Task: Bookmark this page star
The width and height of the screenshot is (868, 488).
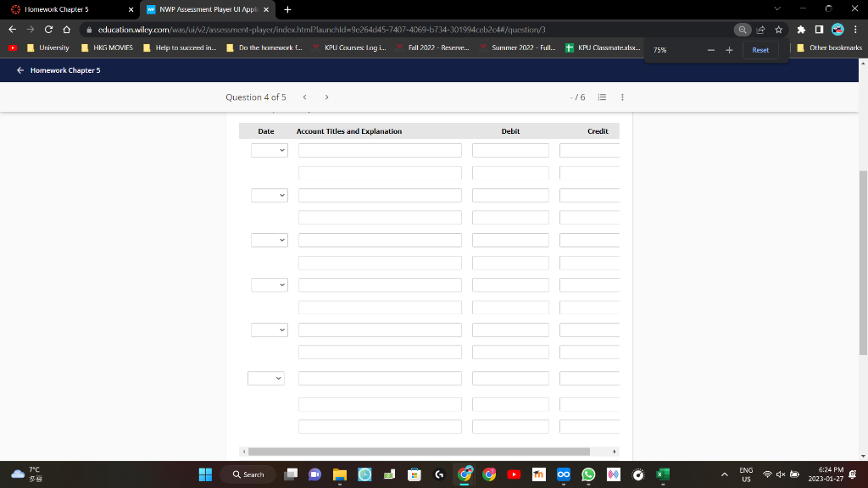Action: tap(779, 30)
